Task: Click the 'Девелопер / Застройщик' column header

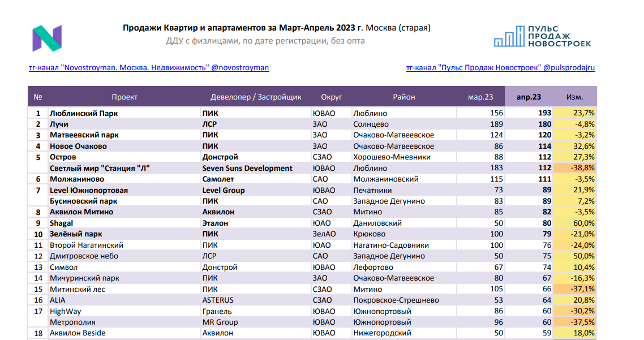Action: coord(256,97)
